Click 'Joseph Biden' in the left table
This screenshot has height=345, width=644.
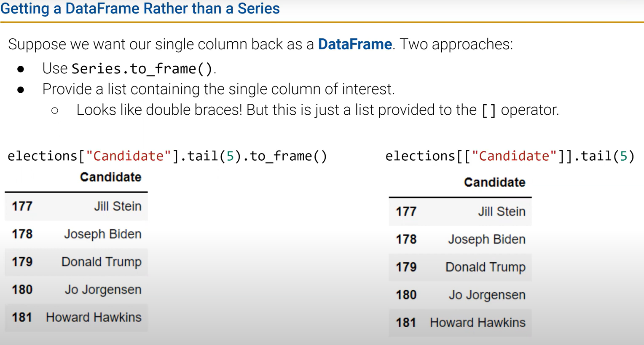103,234
